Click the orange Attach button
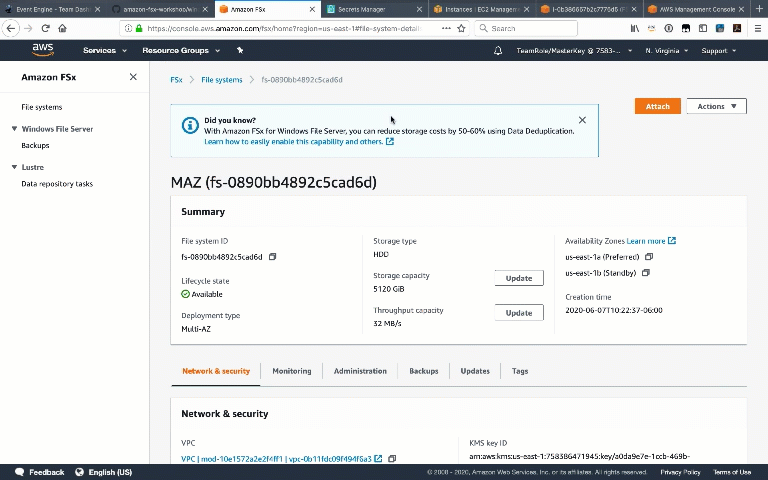 [x=657, y=106]
